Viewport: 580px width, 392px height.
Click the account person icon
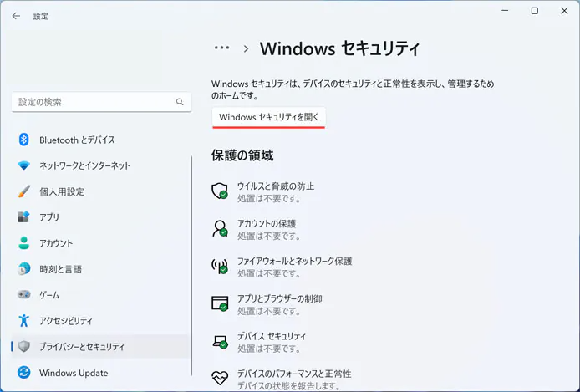[24, 243]
